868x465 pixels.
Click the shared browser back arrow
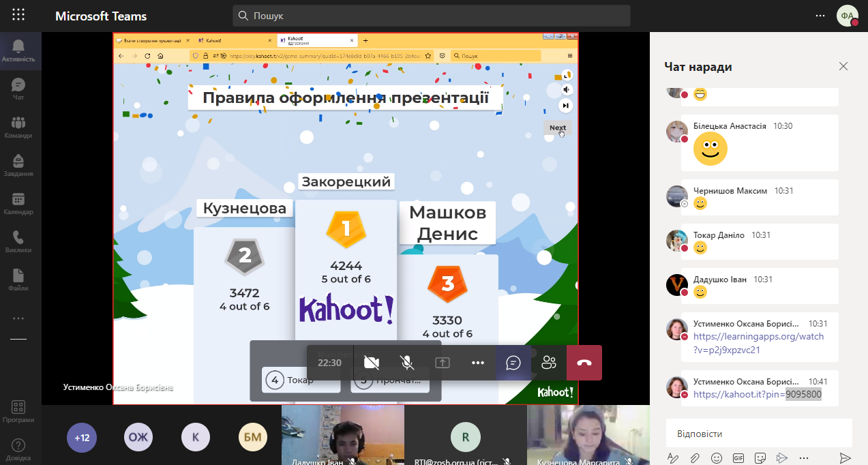(x=121, y=56)
